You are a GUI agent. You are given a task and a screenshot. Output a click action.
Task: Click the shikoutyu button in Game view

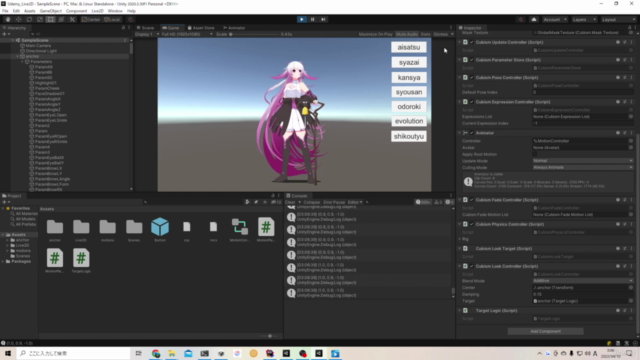409,136
